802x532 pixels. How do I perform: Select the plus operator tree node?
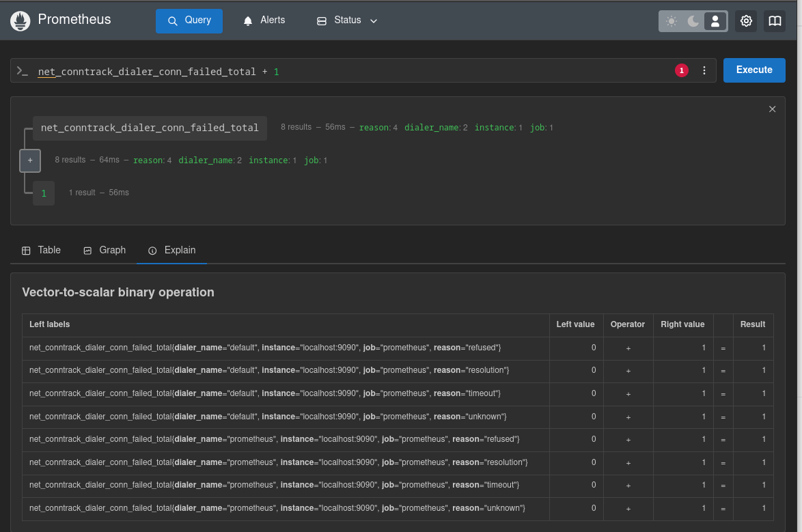[30, 160]
